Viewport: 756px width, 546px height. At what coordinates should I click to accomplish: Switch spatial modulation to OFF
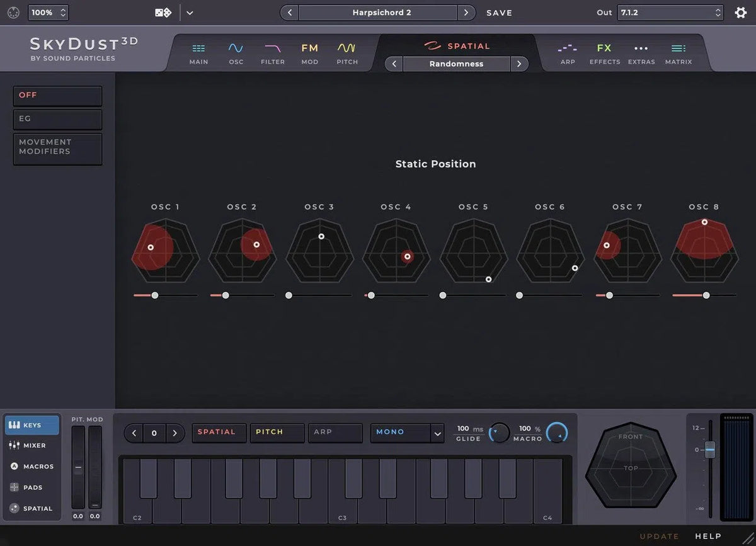click(x=57, y=95)
